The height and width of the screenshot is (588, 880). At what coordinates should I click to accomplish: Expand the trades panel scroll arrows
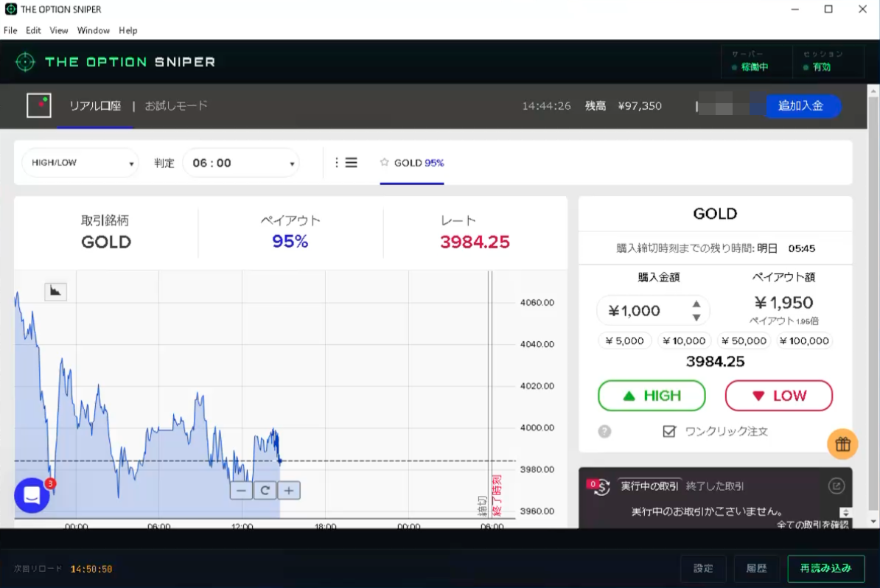(845, 512)
